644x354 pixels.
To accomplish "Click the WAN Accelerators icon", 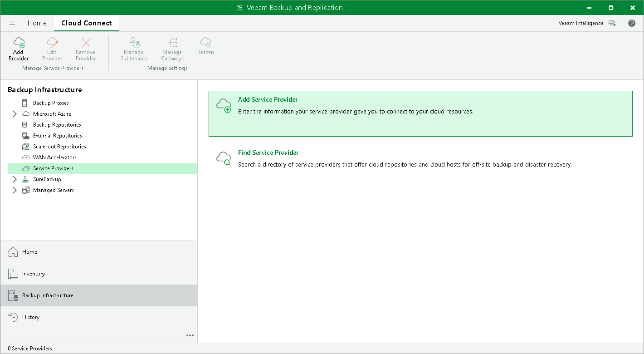I will click(x=25, y=157).
